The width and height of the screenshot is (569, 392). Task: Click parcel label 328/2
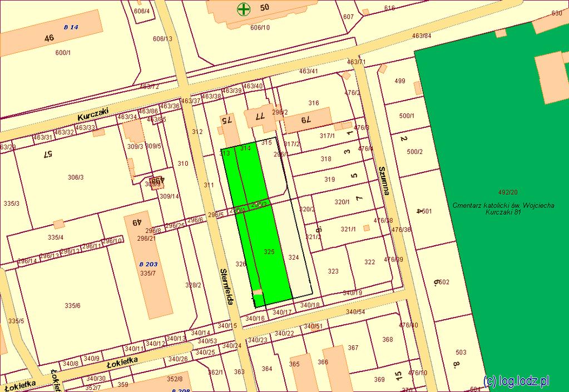[193, 285]
